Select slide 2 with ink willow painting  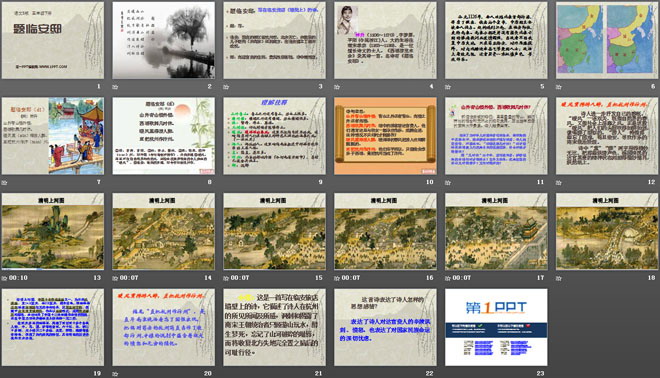[164, 40]
